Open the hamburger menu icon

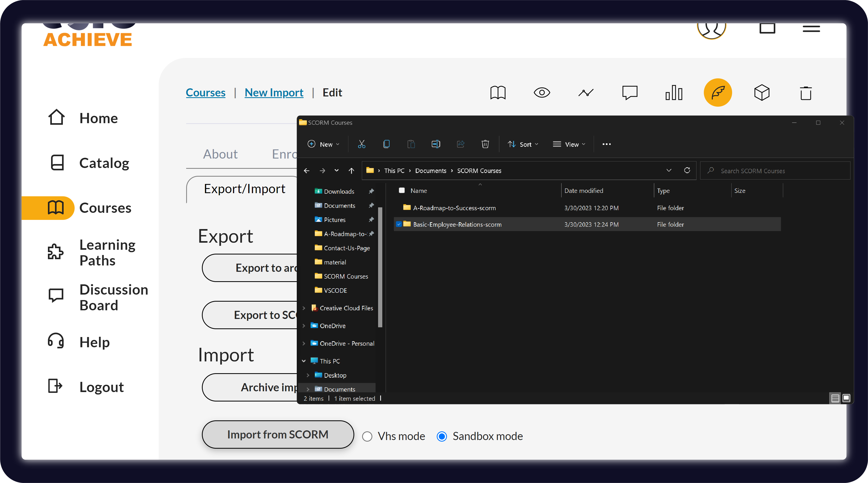pos(811,29)
